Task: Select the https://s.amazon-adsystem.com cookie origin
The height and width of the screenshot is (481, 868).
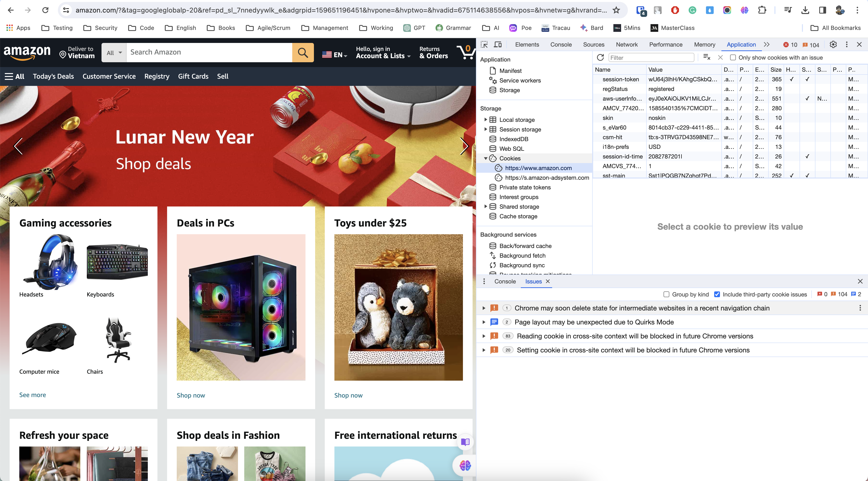Action: (547, 178)
